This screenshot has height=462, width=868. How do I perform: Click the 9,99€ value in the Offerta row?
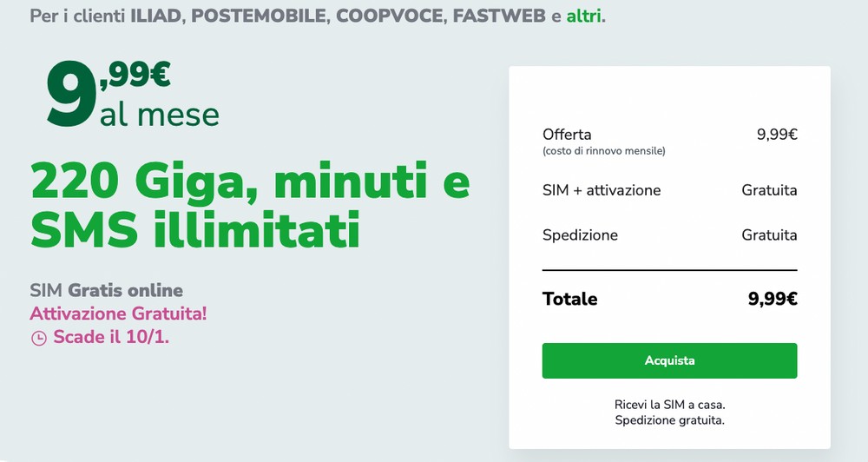tap(777, 135)
